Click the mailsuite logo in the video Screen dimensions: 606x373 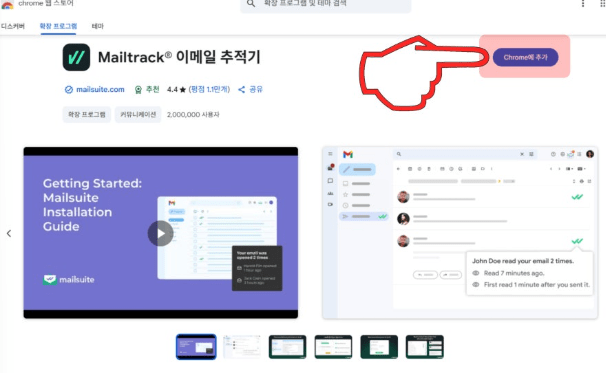(69, 279)
